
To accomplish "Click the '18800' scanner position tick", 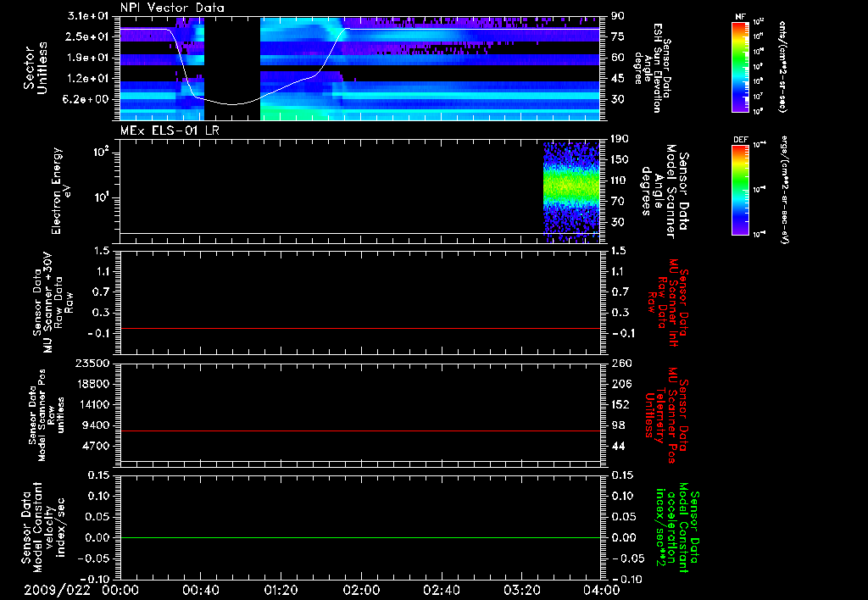I will coord(92,384).
